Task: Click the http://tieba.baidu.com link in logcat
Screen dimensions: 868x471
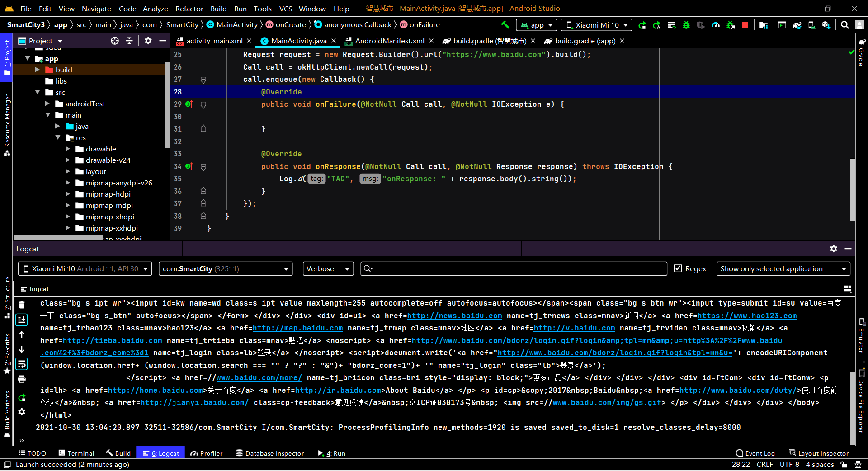Action: point(112,340)
